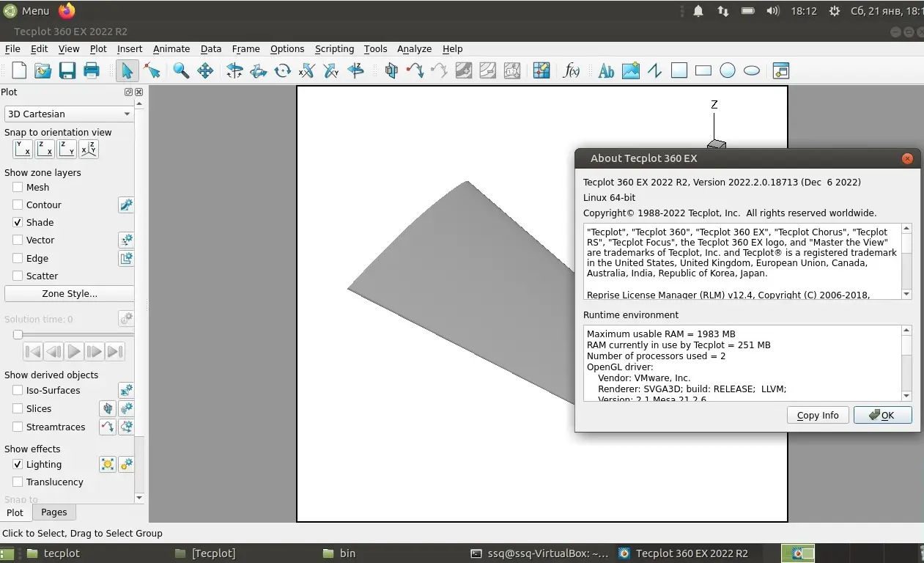The height and width of the screenshot is (563, 924).
Task: Enable the Contour zone layer
Action: 18,205
